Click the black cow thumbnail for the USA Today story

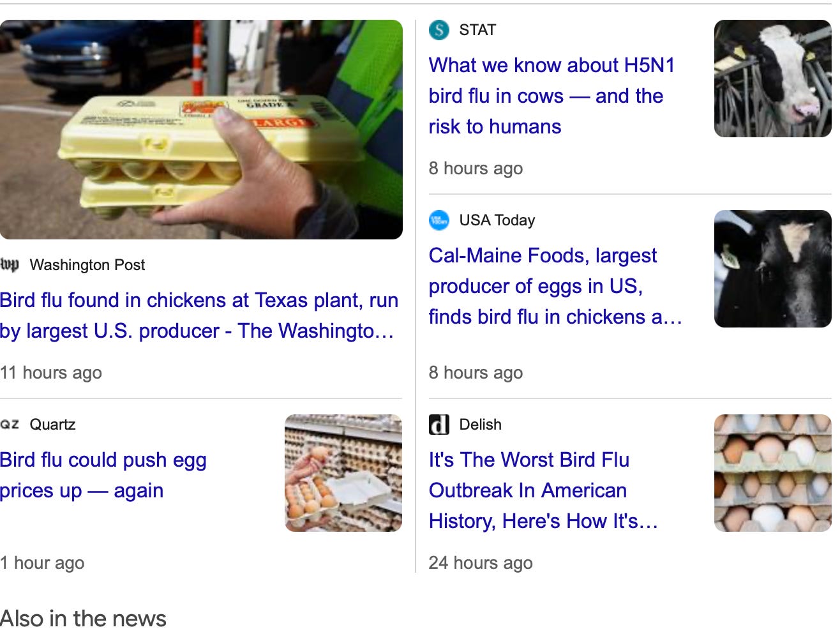pyautogui.click(x=772, y=269)
